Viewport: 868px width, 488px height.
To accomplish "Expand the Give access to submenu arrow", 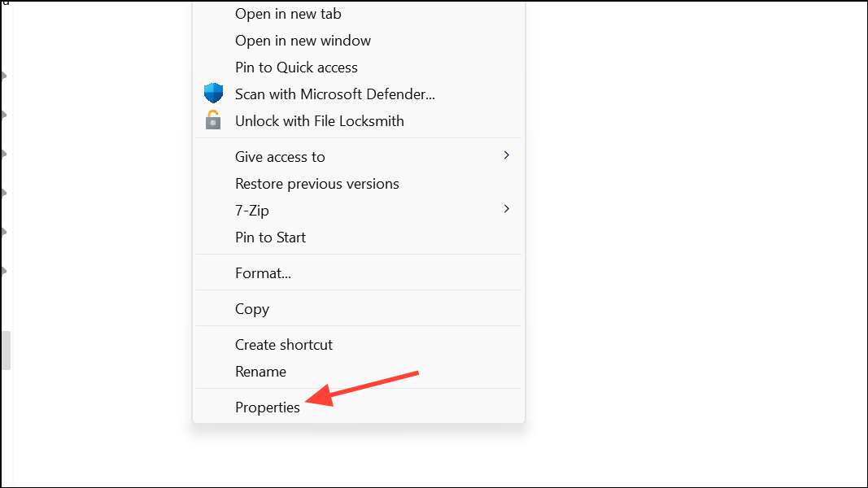I will pyautogui.click(x=506, y=155).
